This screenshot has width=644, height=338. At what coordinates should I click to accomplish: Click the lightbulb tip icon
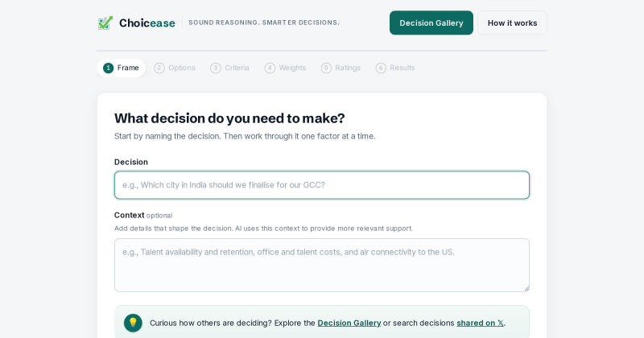(x=133, y=323)
